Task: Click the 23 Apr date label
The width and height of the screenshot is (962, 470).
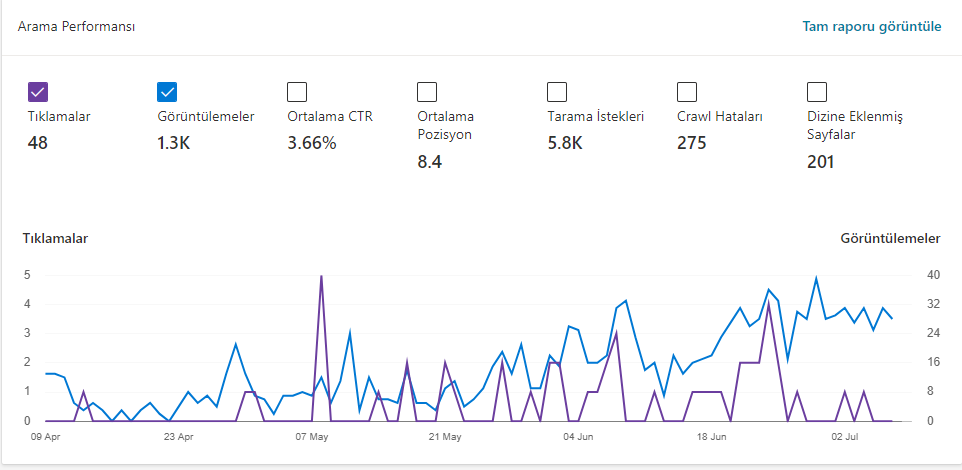Action: click(179, 437)
